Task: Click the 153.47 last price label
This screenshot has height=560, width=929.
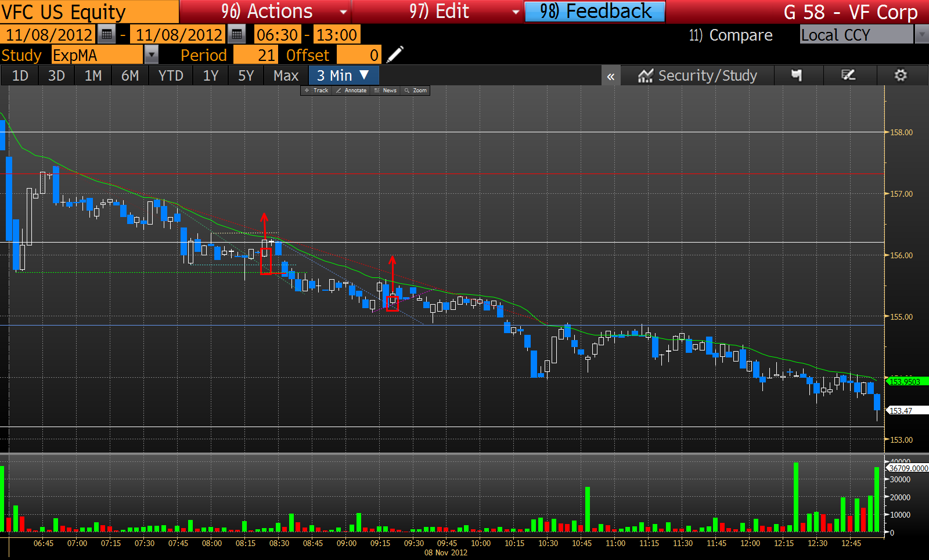Action: 906,411
